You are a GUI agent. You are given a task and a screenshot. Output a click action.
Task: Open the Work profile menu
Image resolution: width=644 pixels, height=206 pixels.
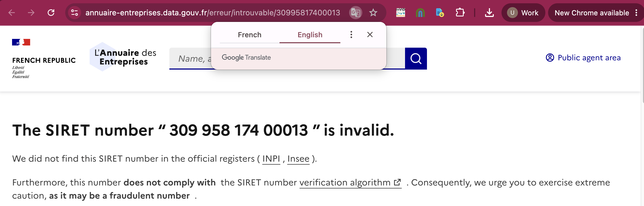tap(523, 13)
